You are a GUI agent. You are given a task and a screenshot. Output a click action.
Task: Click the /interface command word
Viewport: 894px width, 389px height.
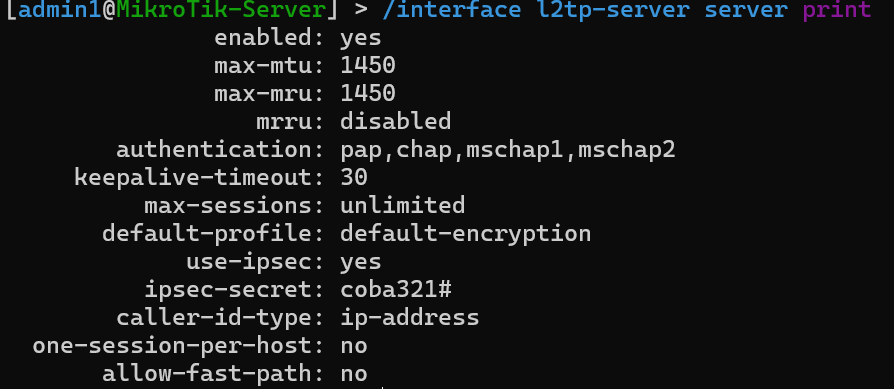(x=452, y=10)
